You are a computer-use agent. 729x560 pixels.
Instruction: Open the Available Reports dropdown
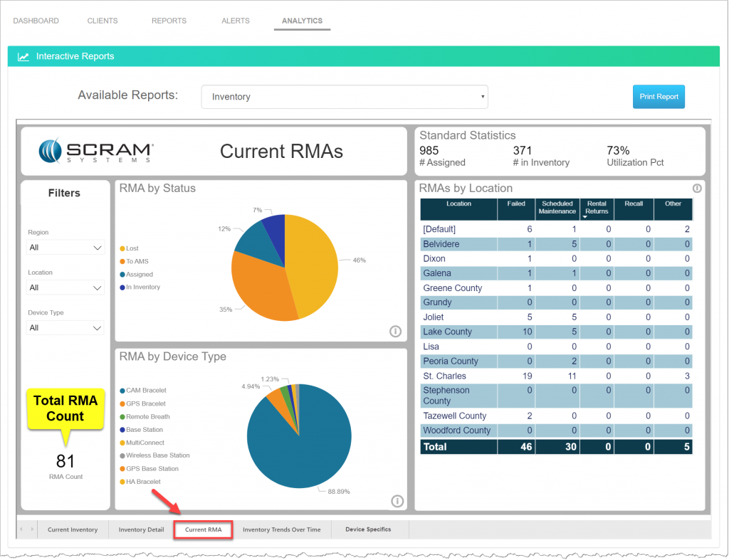[345, 97]
